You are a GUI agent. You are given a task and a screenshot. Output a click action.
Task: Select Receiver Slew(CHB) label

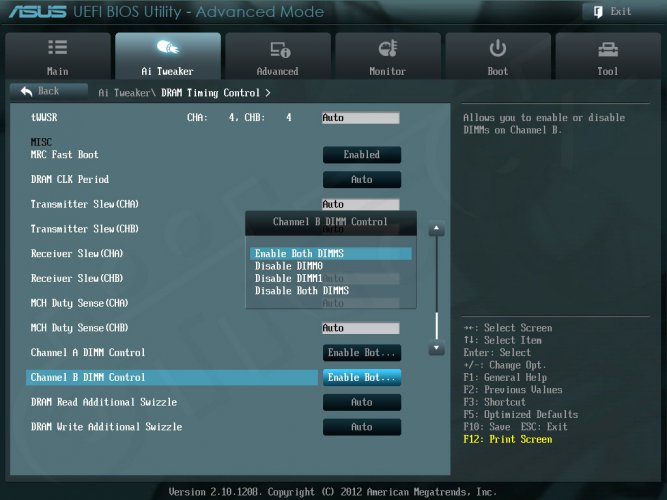click(x=77, y=278)
